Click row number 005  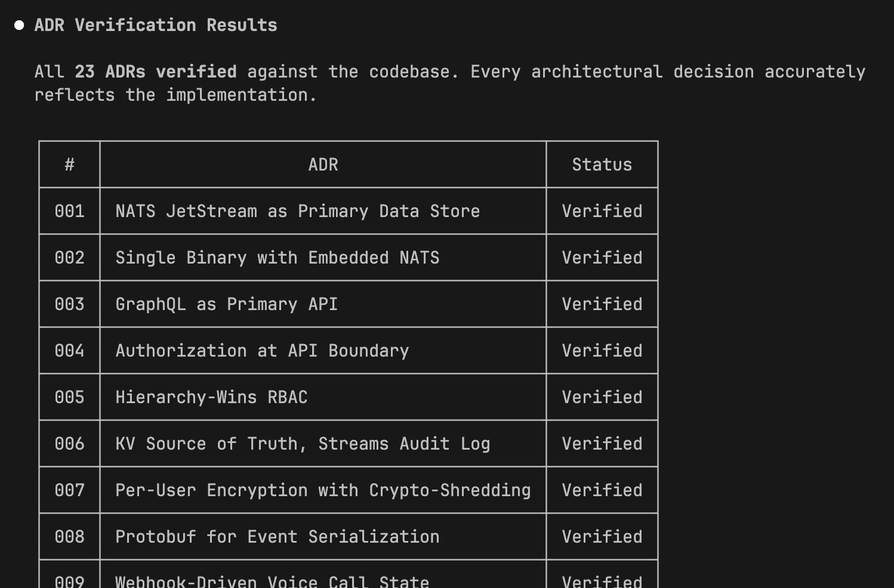69,397
